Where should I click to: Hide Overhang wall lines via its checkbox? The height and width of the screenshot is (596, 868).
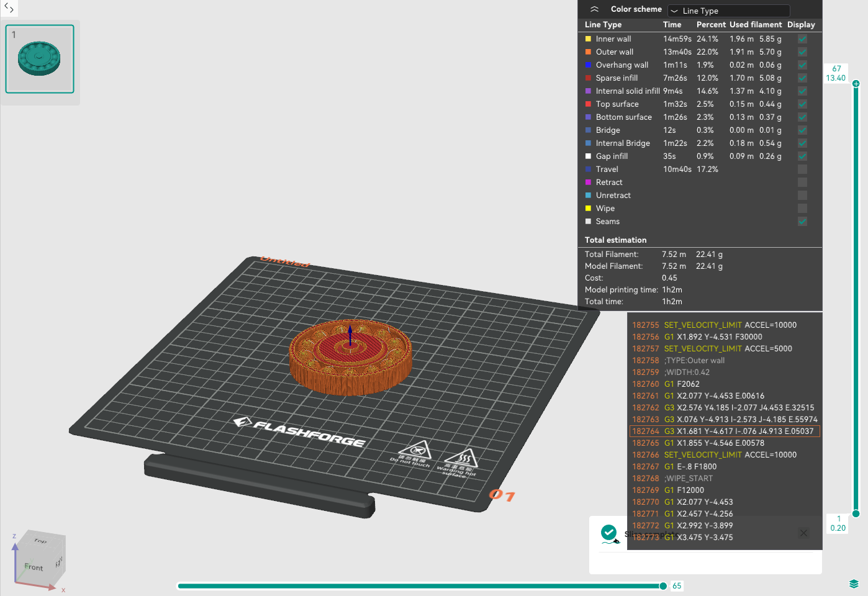(x=802, y=65)
